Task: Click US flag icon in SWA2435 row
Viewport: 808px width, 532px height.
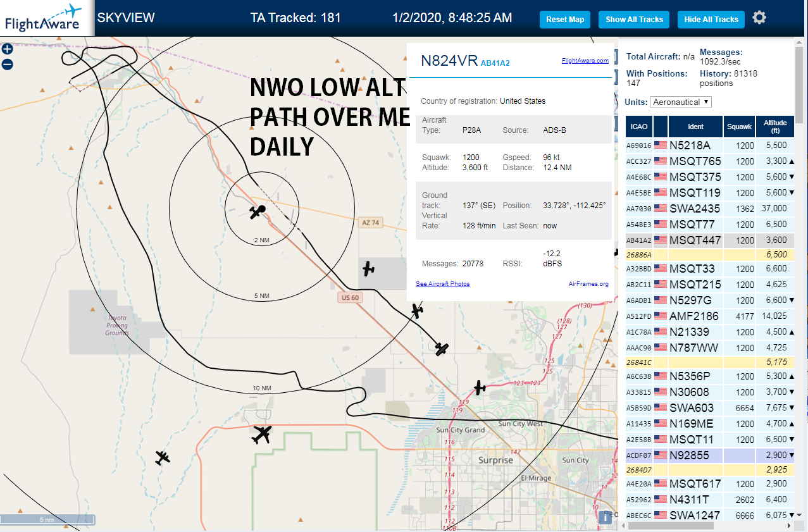Action: pos(661,208)
